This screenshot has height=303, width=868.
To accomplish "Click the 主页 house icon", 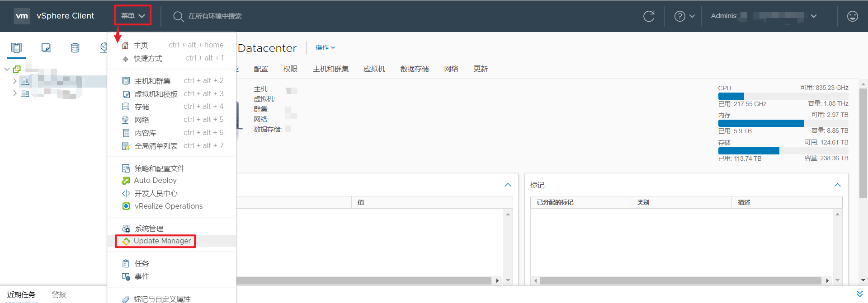I will pyautogui.click(x=125, y=45).
